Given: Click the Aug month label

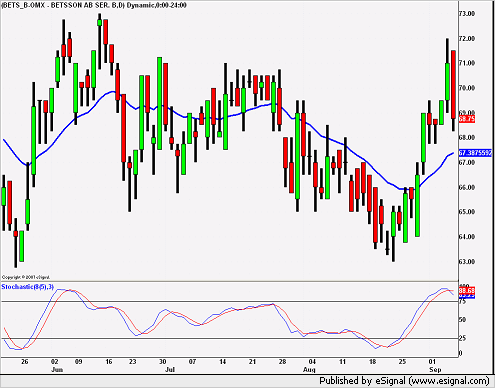Looking at the screenshot, I should coord(309,370).
